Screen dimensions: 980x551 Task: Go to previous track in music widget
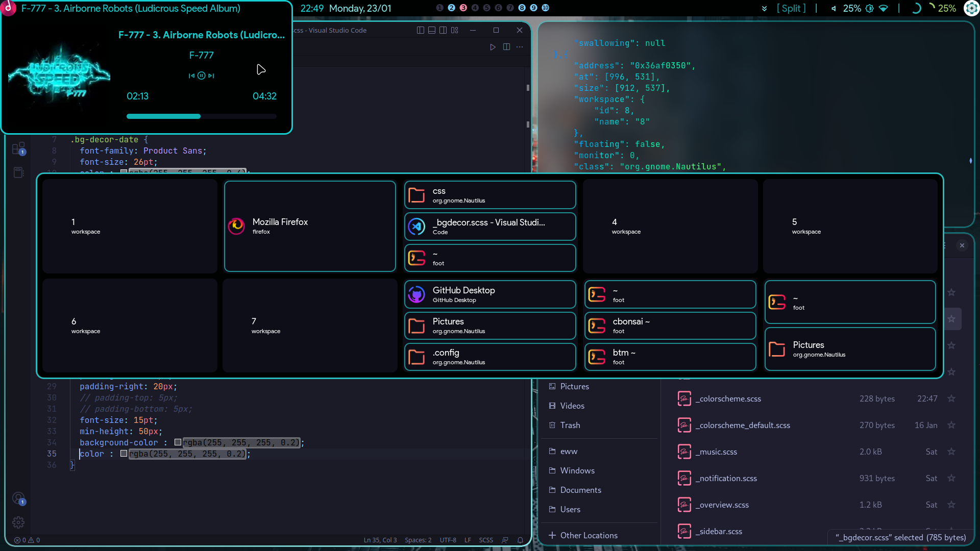[191, 76]
